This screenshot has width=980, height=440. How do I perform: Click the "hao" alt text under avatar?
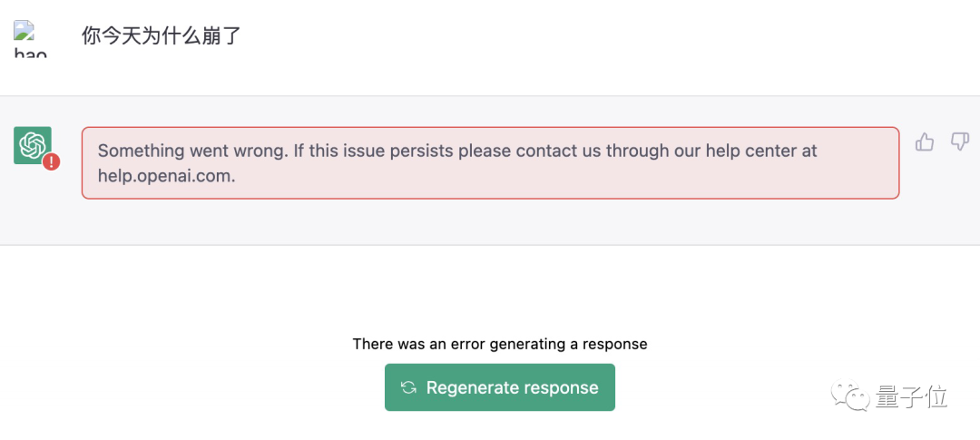tap(30, 54)
